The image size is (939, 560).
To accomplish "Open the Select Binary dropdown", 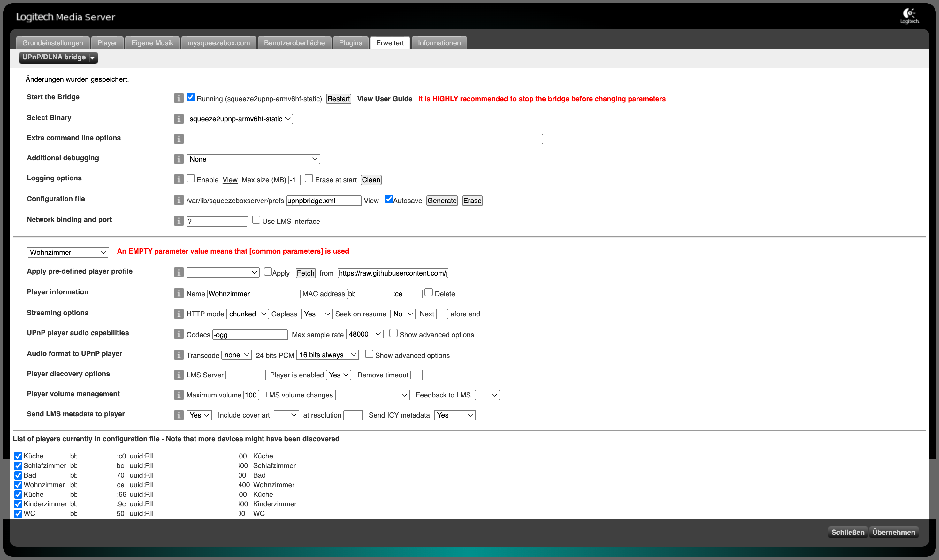I will (240, 119).
